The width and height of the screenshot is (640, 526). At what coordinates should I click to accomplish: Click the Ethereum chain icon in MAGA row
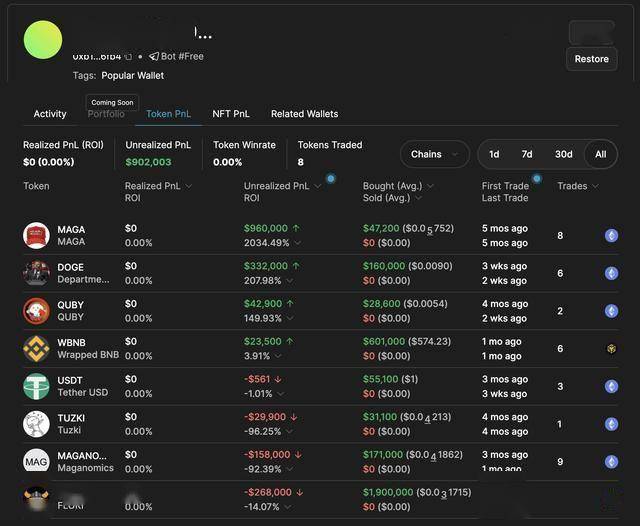coord(611,235)
